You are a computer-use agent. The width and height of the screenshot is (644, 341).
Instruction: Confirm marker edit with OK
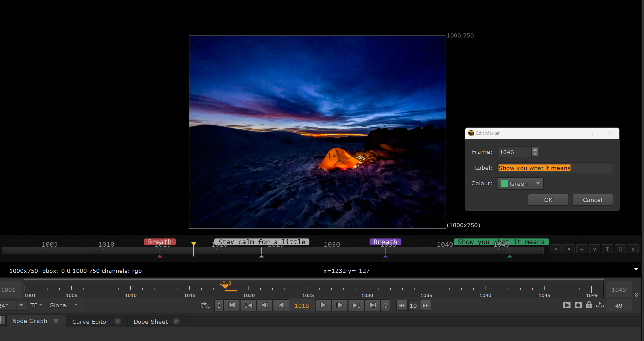click(x=548, y=200)
